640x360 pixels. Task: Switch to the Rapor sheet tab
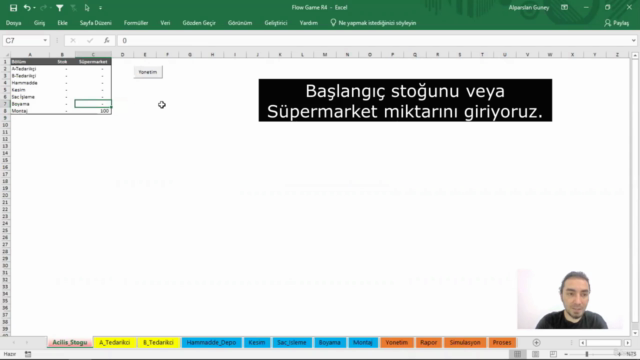(429, 342)
